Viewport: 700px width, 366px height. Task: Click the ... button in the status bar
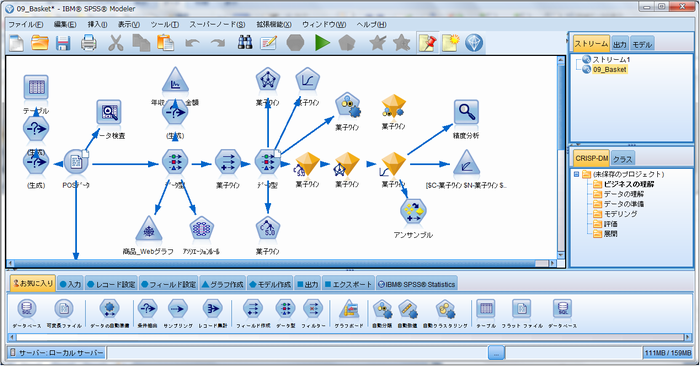point(496,353)
